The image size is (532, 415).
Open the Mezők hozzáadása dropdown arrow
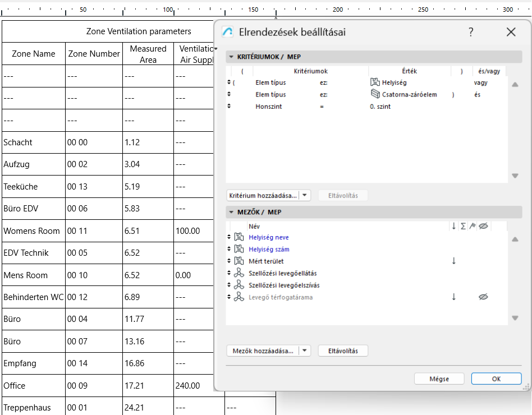305,351
